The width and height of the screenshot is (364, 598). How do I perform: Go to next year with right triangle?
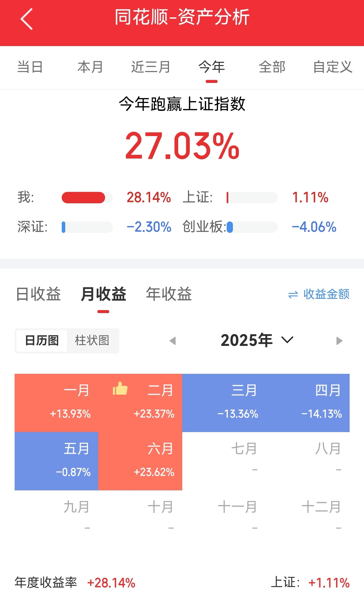[339, 341]
